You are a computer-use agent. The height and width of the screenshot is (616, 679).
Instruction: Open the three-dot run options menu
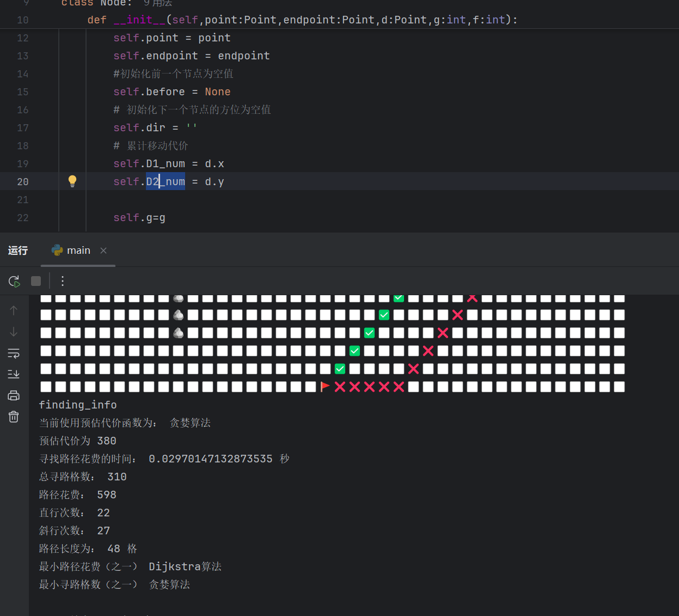click(62, 281)
